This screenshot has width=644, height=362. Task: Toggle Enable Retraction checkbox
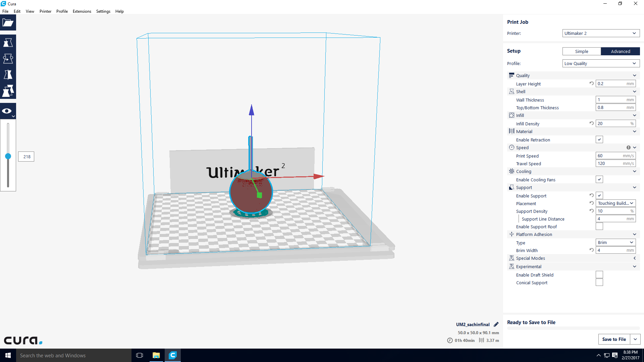pos(599,140)
